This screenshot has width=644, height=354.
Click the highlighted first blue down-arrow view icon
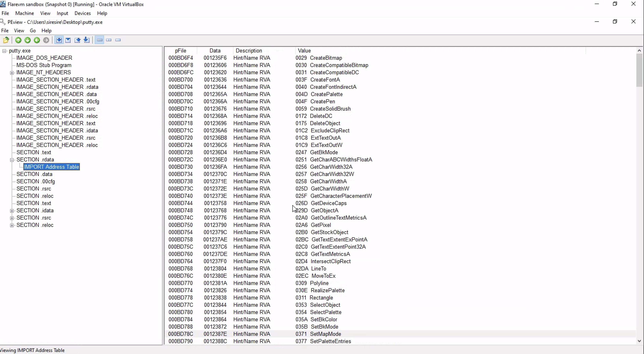click(59, 40)
